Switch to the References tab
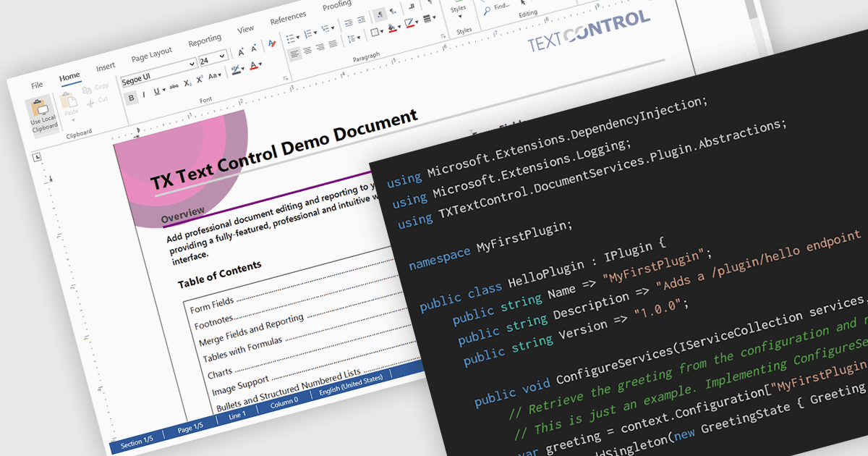Screen dimensions: 868x456 coord(288,19)
